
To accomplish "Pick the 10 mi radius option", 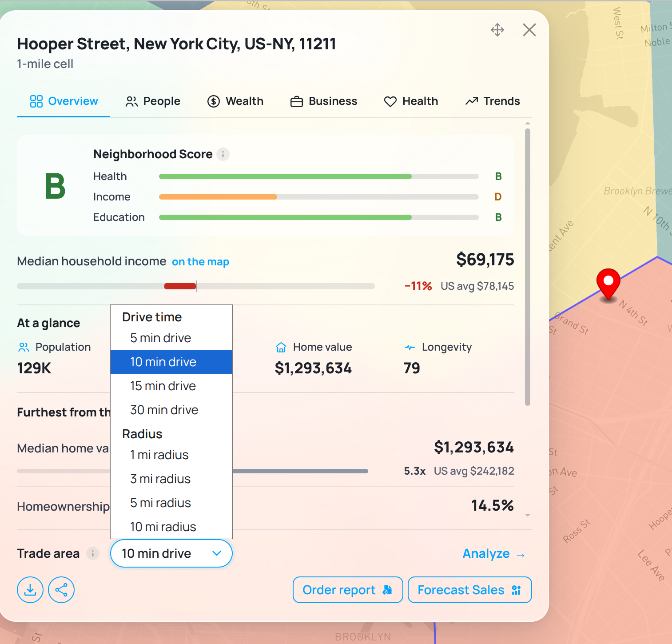I will click(171, 527).
